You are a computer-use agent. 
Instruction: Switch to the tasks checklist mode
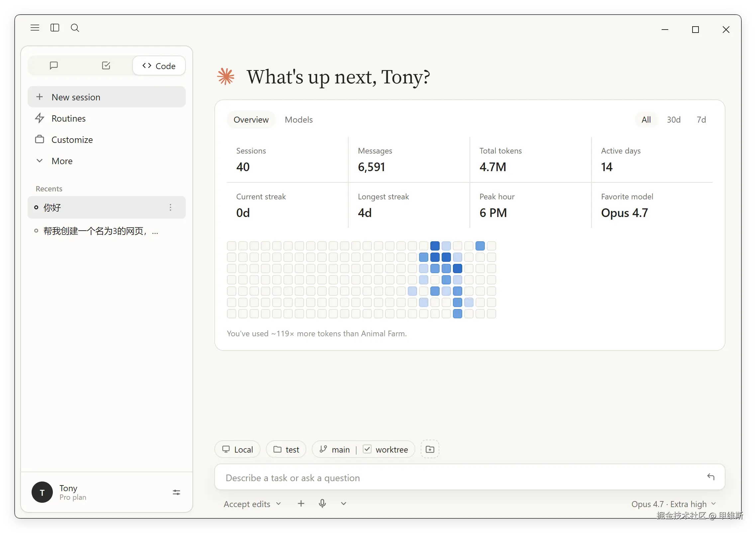[106, 65]
